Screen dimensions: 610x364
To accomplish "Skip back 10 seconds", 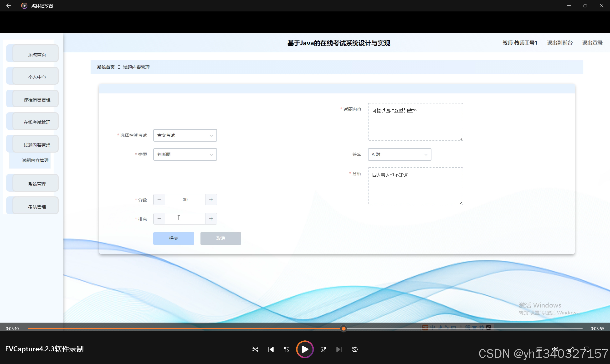I will 287,349.
